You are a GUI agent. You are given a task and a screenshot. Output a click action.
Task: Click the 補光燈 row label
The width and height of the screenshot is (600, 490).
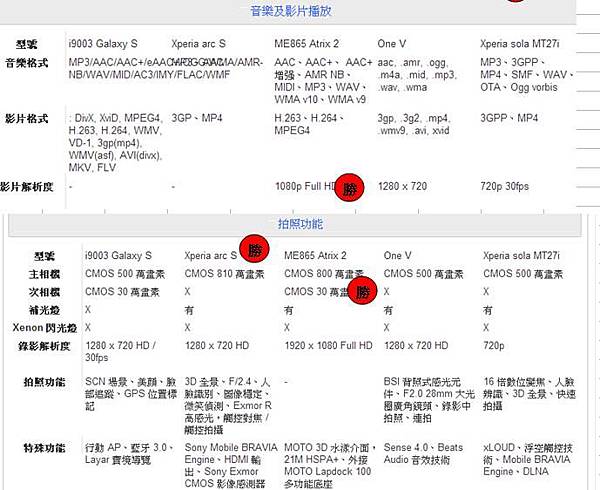(x=44, y=310)
